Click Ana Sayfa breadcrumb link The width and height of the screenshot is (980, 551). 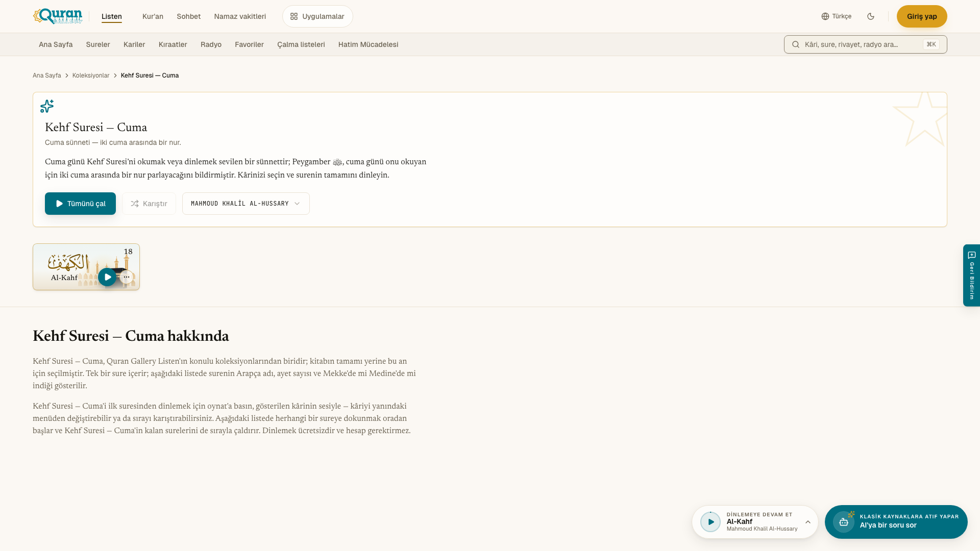point(47,76)
